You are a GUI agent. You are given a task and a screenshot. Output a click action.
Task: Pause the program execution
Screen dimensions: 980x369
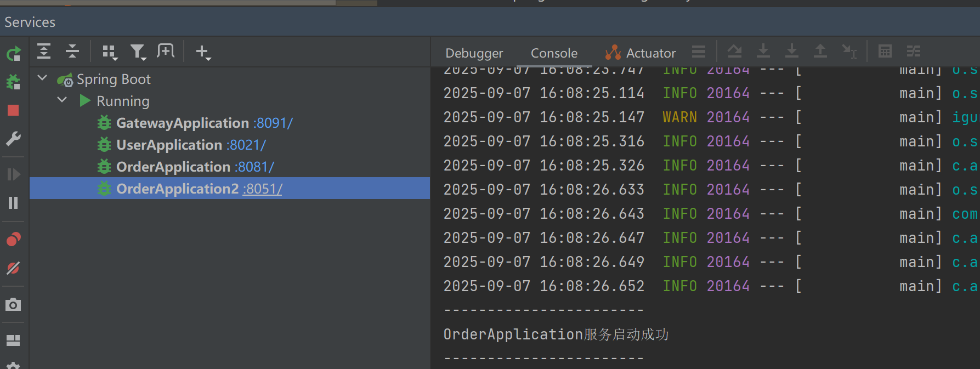tap(13, 203)
